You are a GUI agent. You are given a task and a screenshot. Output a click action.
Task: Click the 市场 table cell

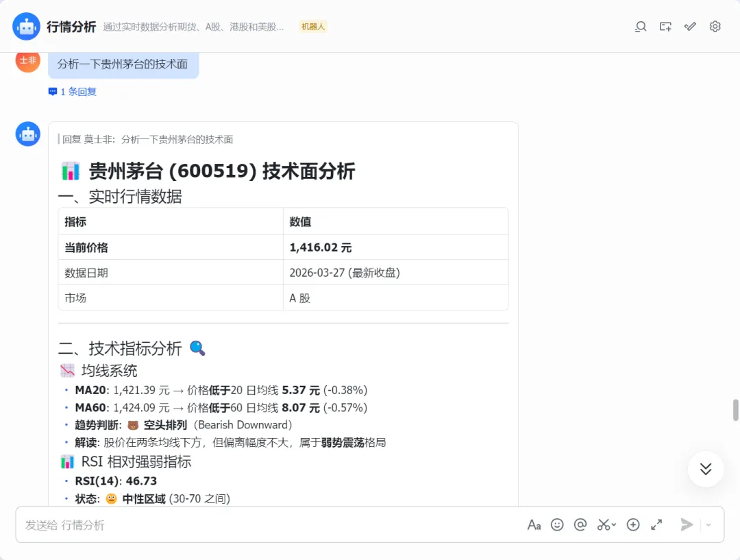coord(171,298)
